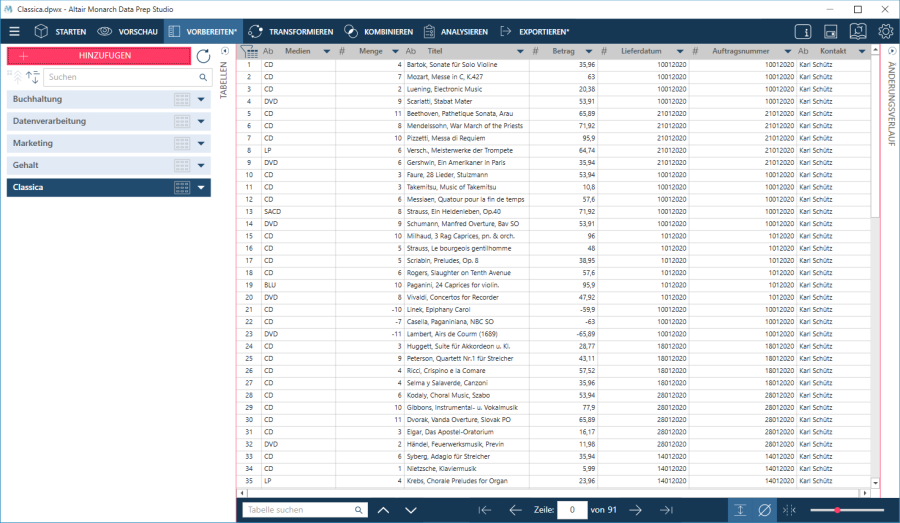The width and height of the screenshot is (900, 523).
Task: Expand the Buchhaltung table dropdown
Action: tap(201, 99)
